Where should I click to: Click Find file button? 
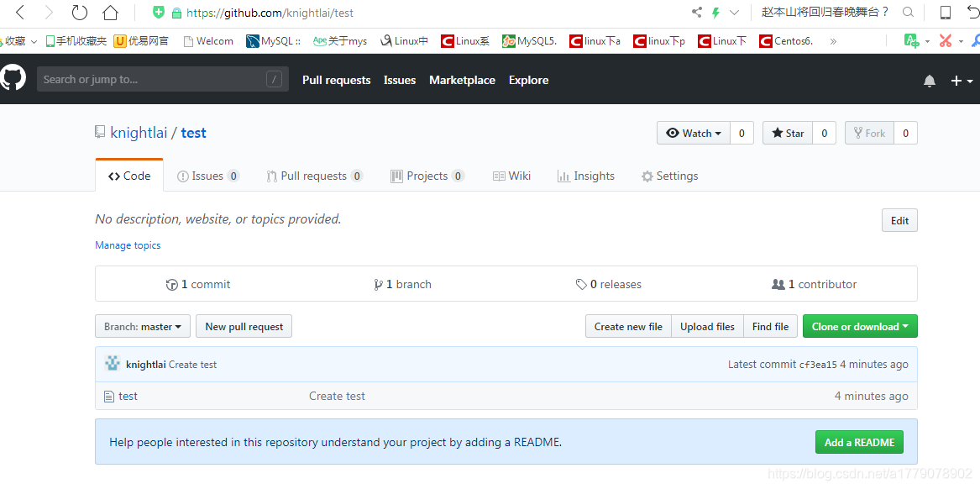click(x=771, y=326)
